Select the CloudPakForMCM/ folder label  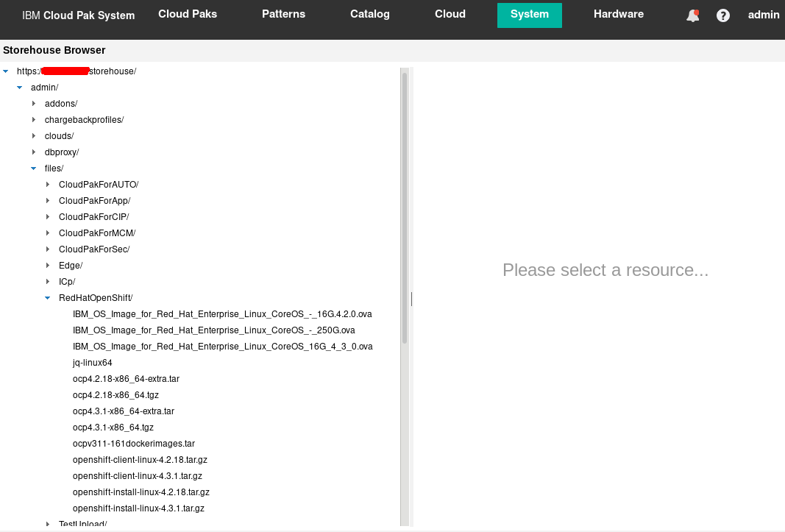[97, 233]
